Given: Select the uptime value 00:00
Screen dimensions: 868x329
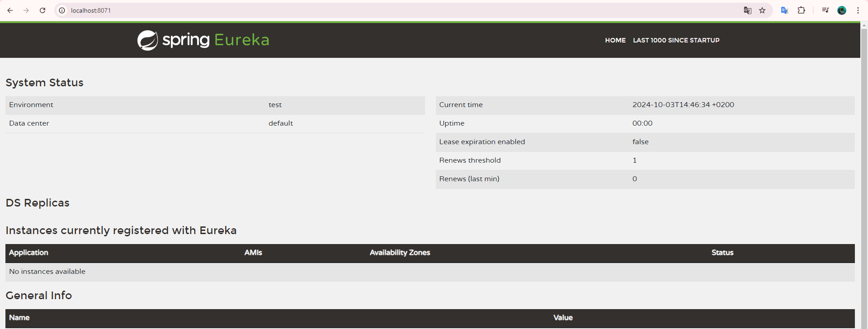Looking at the screenshot, I should (x=642, y=123).
